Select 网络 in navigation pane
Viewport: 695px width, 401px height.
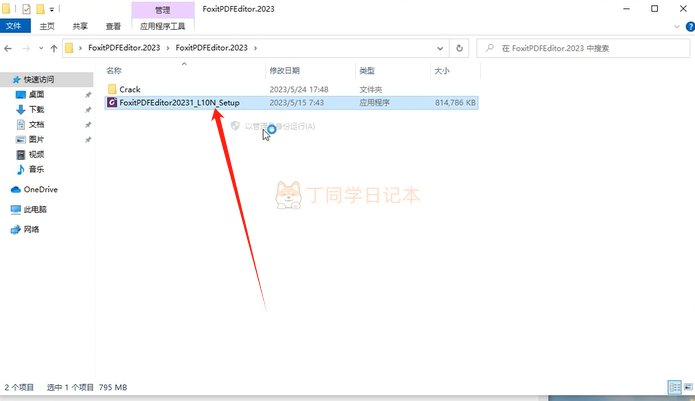pyautogui.click(x=31, y=229)
